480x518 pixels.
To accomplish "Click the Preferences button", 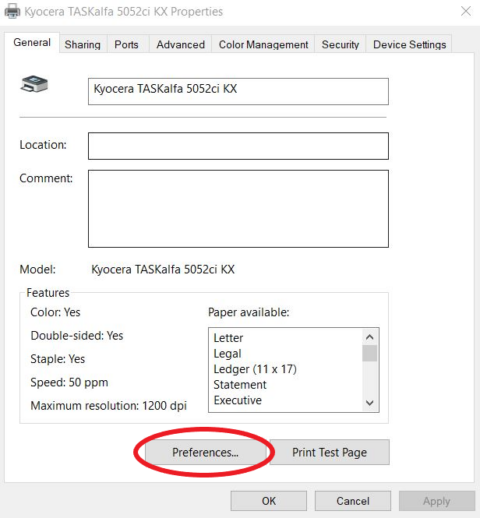I will [205, 452].
